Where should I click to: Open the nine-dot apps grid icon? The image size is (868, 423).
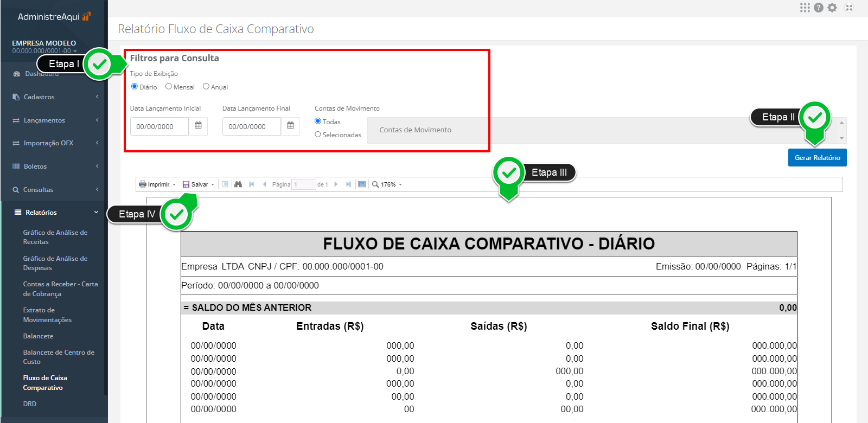click(x=805, y=8)
